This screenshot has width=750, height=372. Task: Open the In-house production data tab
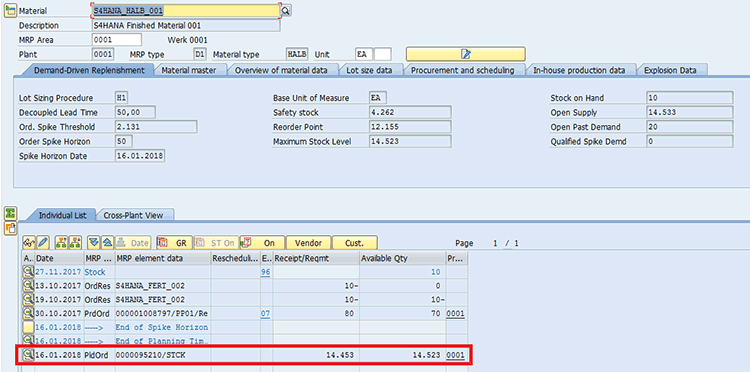(x=579, y=70)
